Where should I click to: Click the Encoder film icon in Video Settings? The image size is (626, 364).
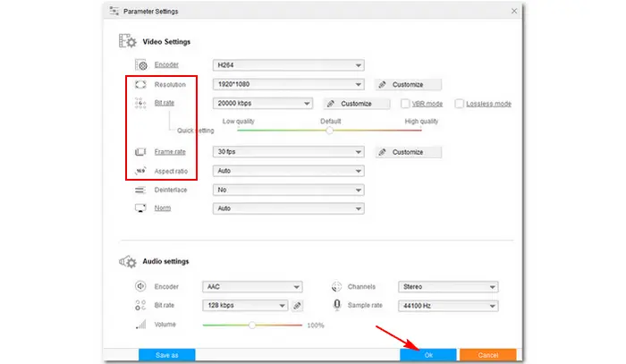(x=140, y=64)
